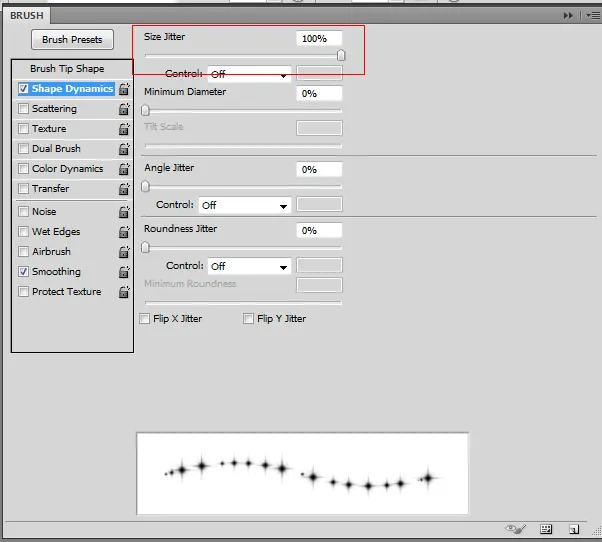The height and width of the screenshot is (542, 602).
Task: Enable the Color Dynamics checkbox
Action: pos(23,169)
